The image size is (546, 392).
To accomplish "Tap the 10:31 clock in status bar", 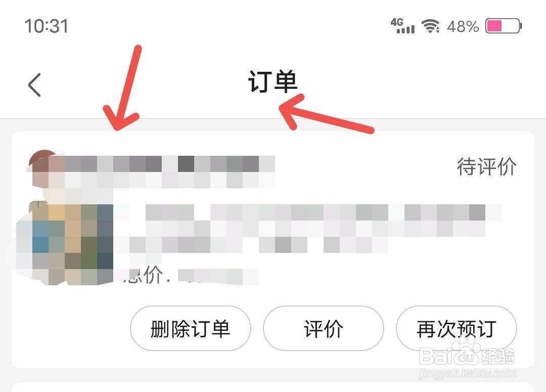I will tap(47, 26).
